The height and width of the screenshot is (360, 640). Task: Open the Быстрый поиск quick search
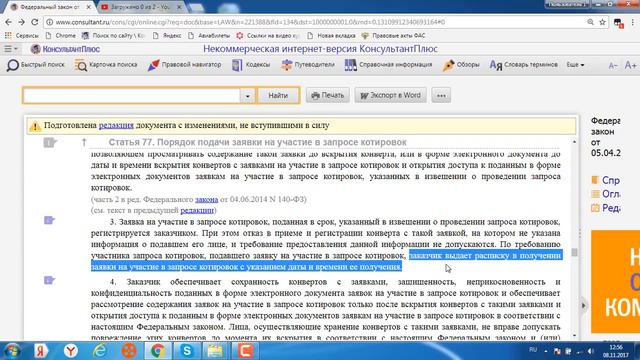36,65
